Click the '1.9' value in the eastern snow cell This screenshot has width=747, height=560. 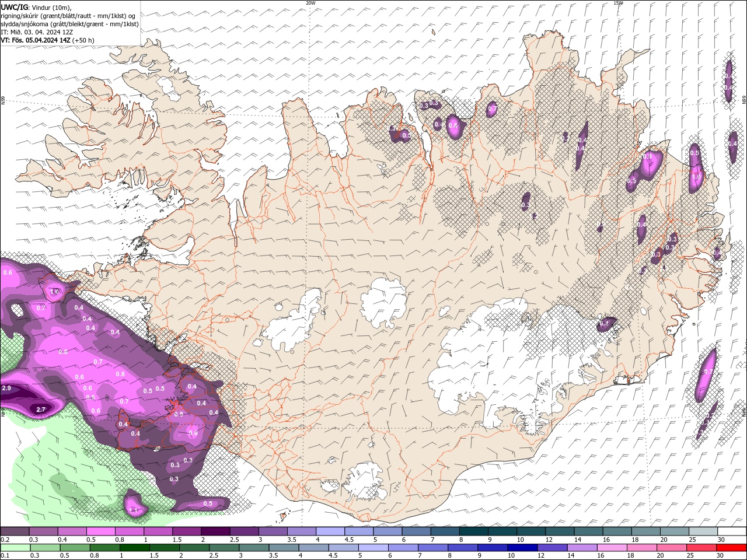pyautogui.click(x=696, y=177)
